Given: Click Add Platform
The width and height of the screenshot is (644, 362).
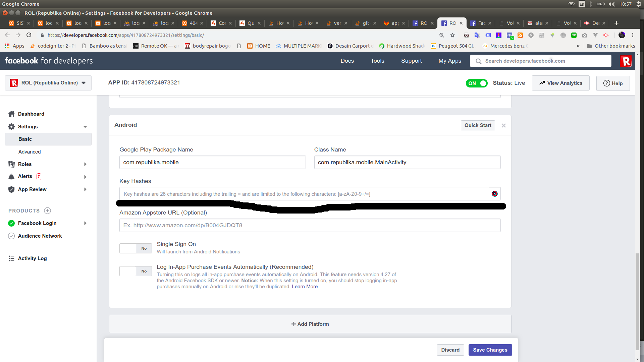Looking at the screenshot, I should pyautogui.click(x=310, y=324).
